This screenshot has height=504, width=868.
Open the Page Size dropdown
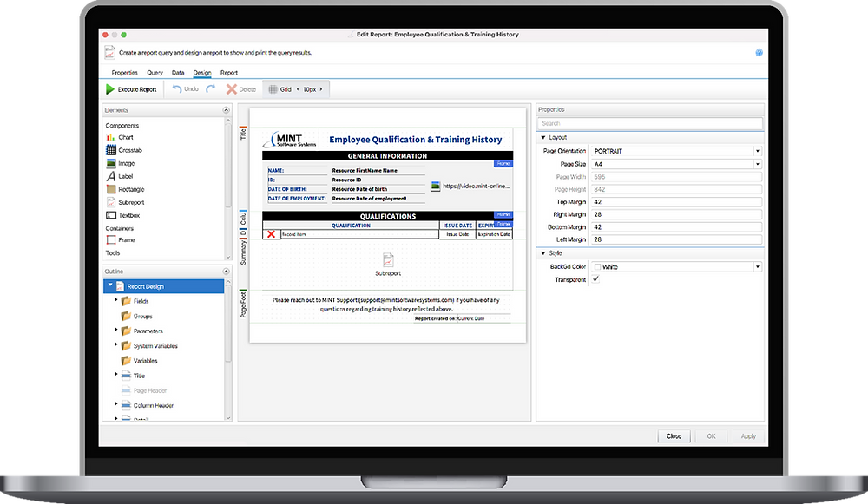pos(757,164)
